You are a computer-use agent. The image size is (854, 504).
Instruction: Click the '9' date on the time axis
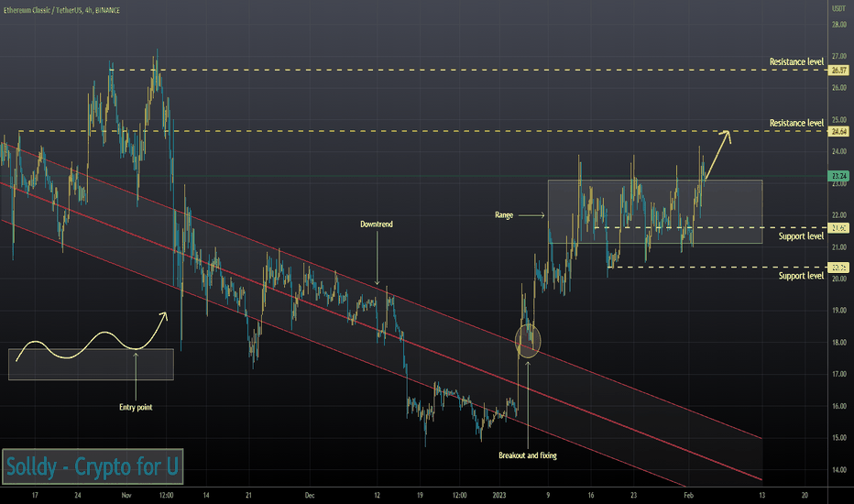pos(548,495)
